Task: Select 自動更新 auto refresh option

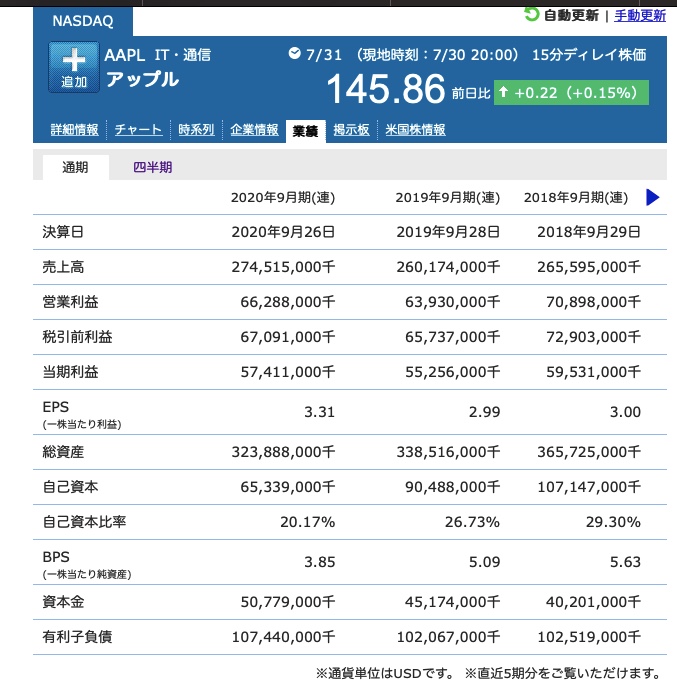Action: tap(571, 15)
